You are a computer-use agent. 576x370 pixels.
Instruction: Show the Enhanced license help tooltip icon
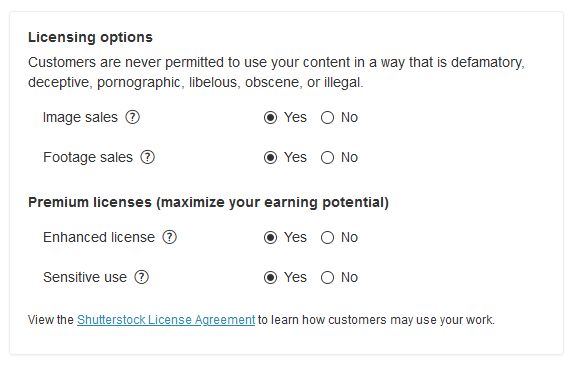[170, 237]
